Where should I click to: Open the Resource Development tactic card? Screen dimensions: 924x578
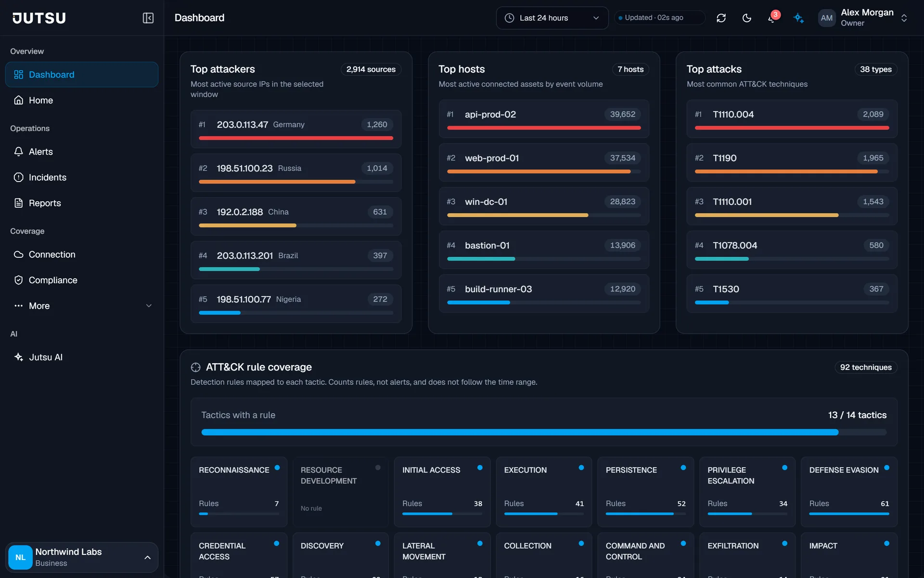click(x=340, y=492)
